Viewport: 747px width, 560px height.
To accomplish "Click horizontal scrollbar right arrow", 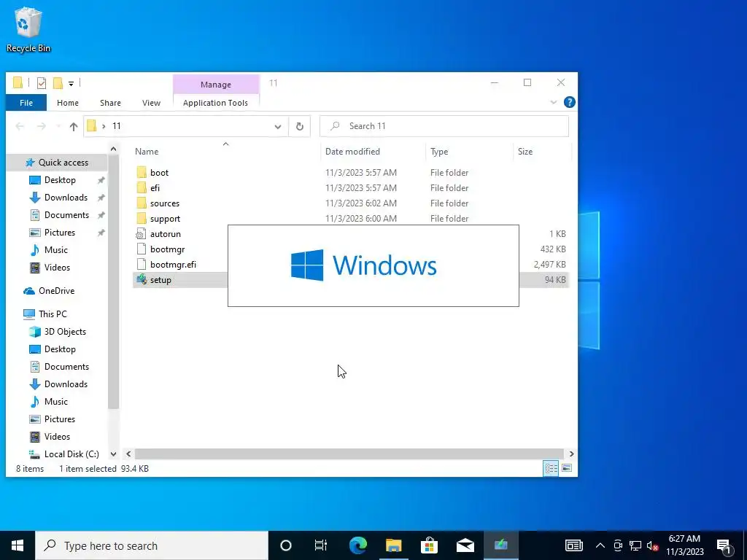I will [571, 454].
